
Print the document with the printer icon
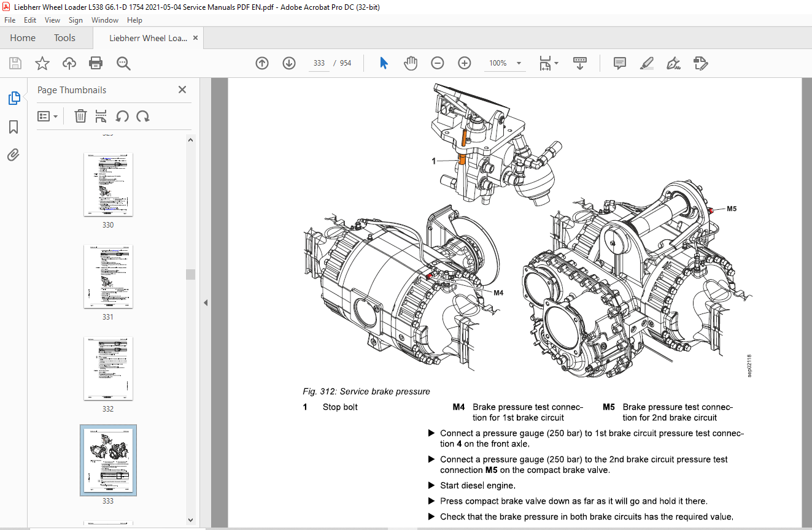click(x=96, y=63)
